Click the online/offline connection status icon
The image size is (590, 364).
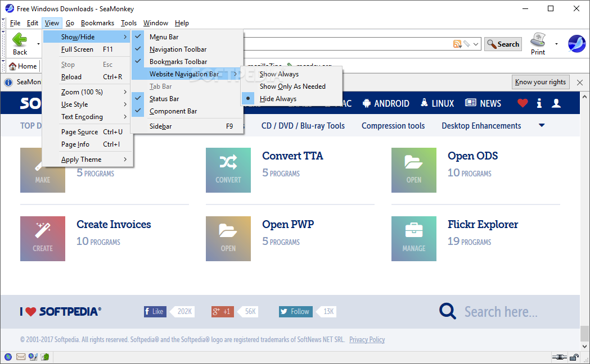[559, 357]
